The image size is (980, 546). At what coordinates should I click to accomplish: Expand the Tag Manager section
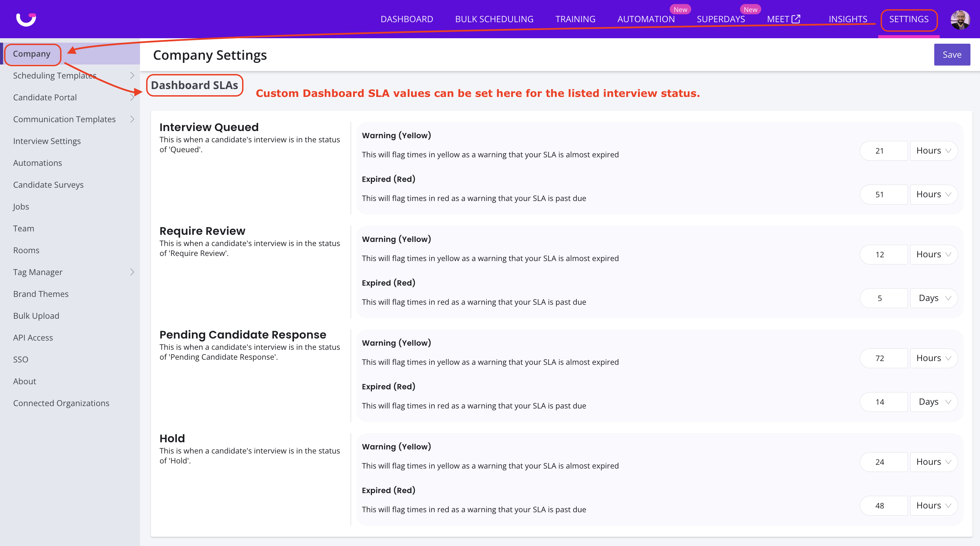[132, 272]
